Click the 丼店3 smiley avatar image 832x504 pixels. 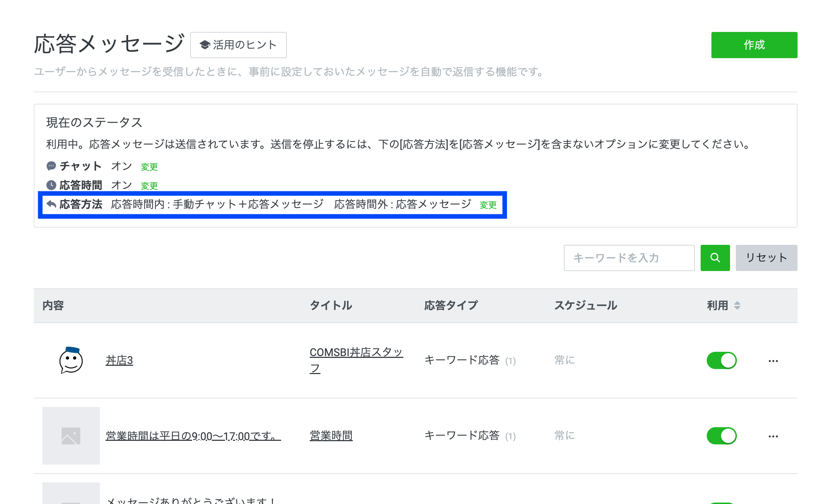(x=71, y=360)
